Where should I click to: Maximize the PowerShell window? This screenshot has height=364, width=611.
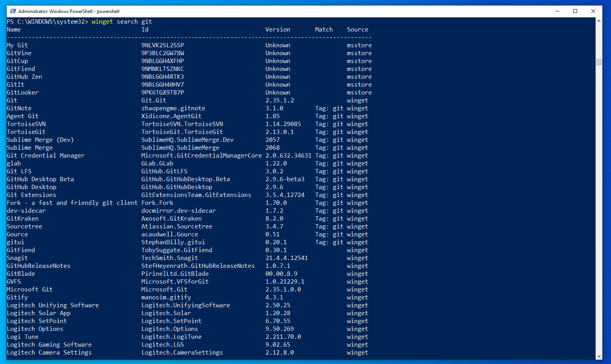click(575, 11)
